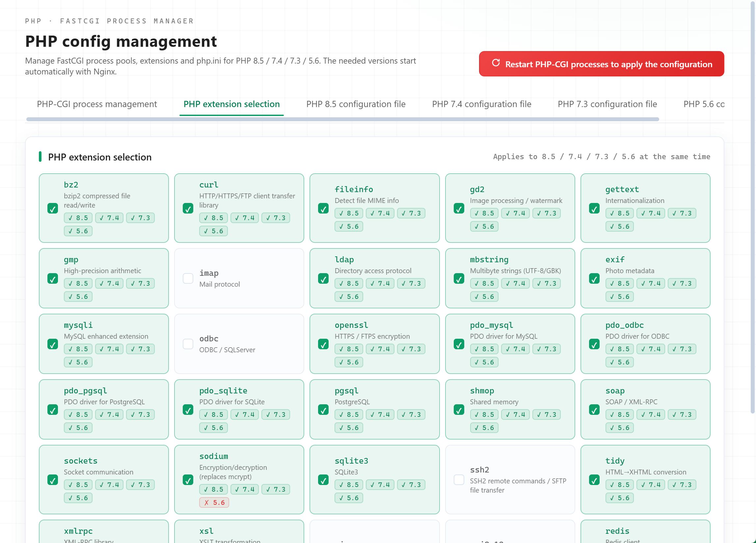Uncheck the pdo_odbc extension checkbox
This screenshot has height=543, width=756.
pos(594,344)
